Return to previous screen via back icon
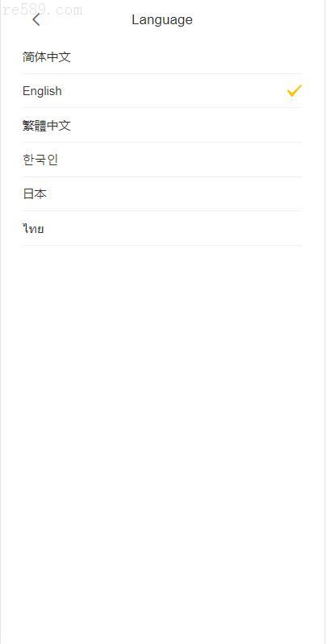 36,19
